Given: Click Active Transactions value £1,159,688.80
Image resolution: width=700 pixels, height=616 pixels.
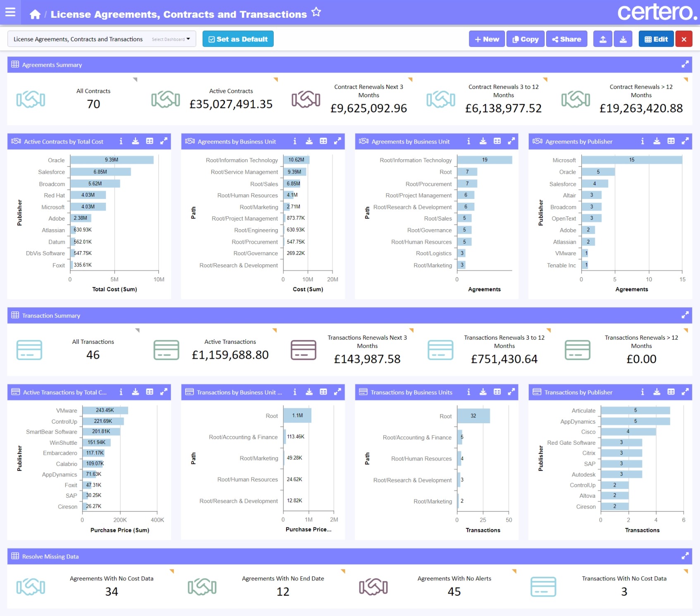Looking at the screenshot, I should [230, 355].
